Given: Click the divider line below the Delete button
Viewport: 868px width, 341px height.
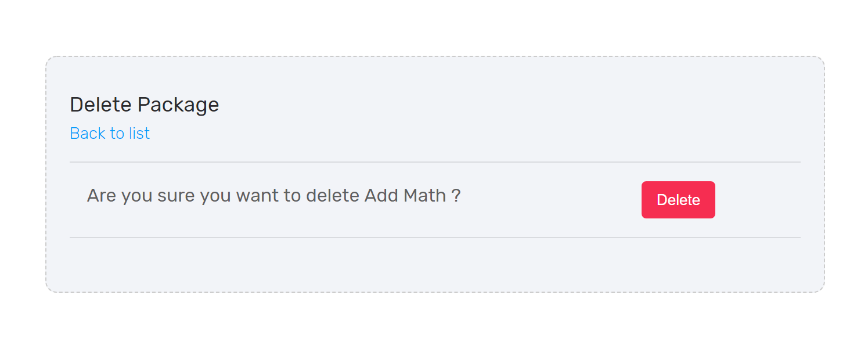Looking at the screenshot, I should 435,238.
